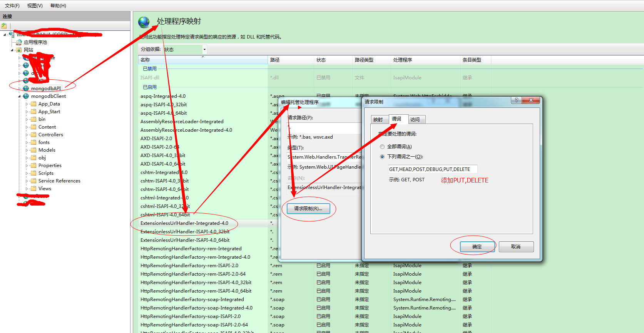Viewport: 644px width, 333px height.
Task: Select the 网站 folder icon
Action: click(19, 50)
